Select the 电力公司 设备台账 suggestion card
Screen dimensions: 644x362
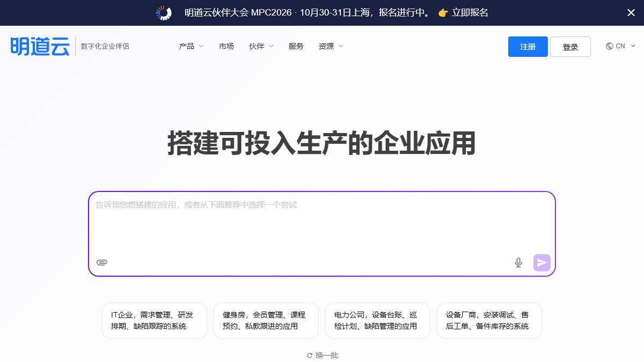tap(378, 321)
